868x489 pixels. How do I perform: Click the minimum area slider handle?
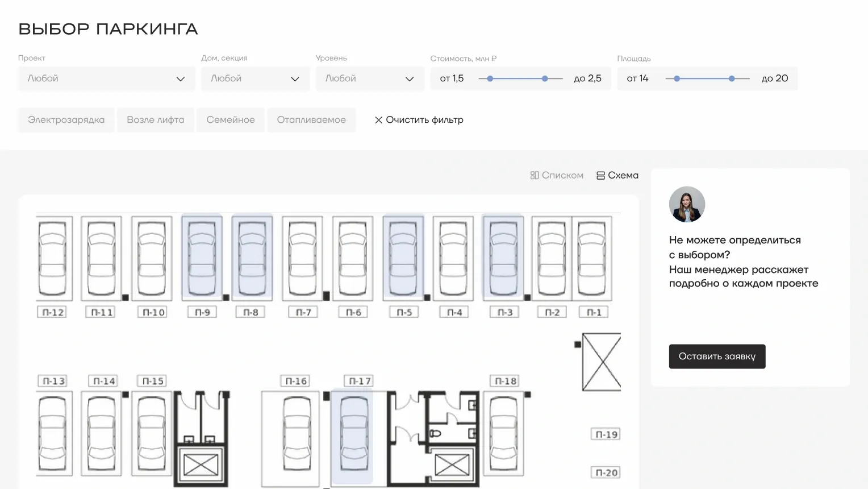click(x=677, y=78)
